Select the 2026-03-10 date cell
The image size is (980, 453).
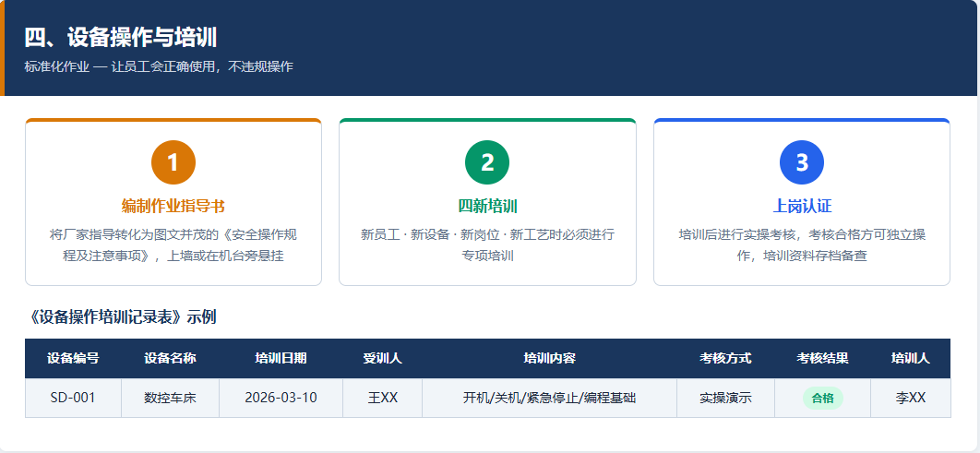[x=281, y=398]
